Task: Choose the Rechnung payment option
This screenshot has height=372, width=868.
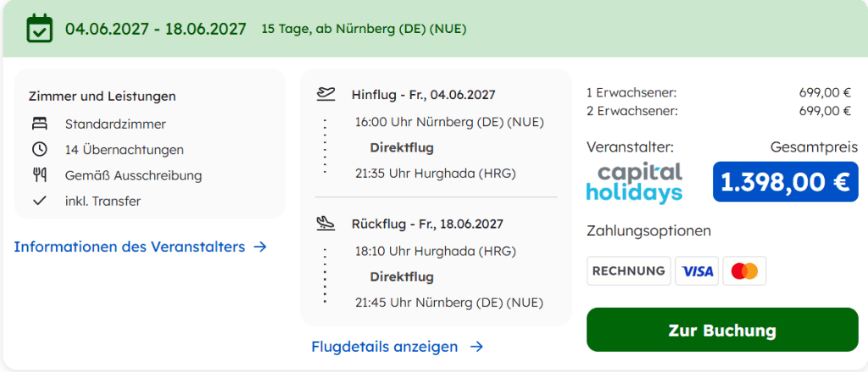Action: [x=629, y=270]
